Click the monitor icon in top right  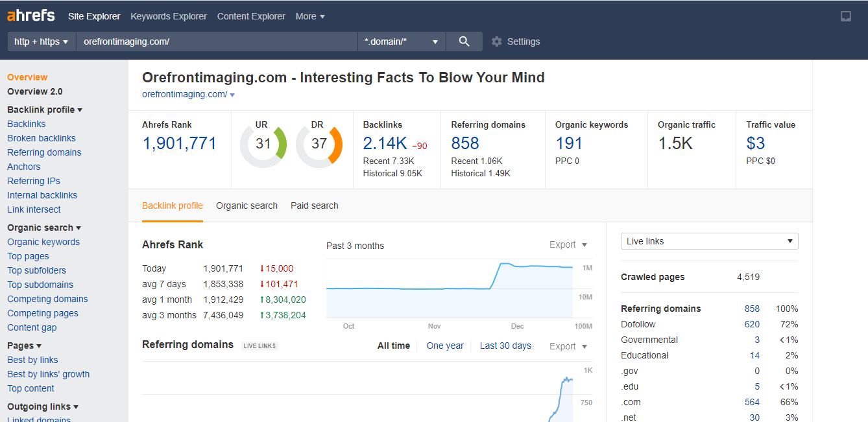(x=846, y=17)
